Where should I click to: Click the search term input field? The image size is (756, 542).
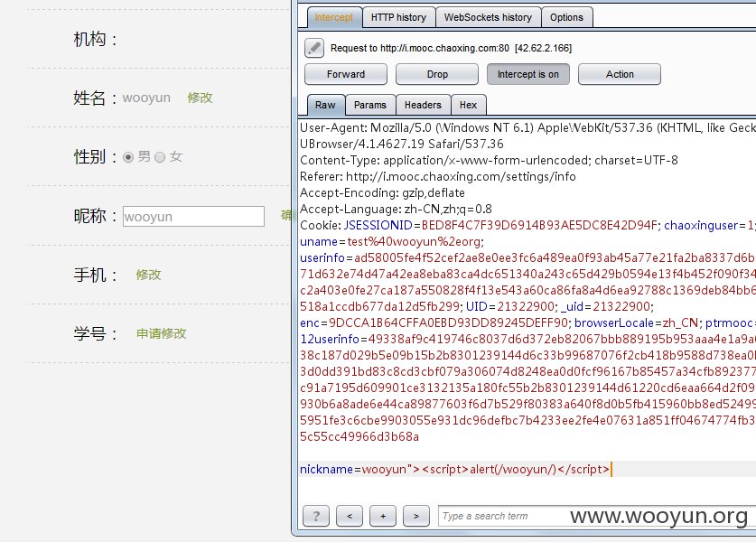597,516
